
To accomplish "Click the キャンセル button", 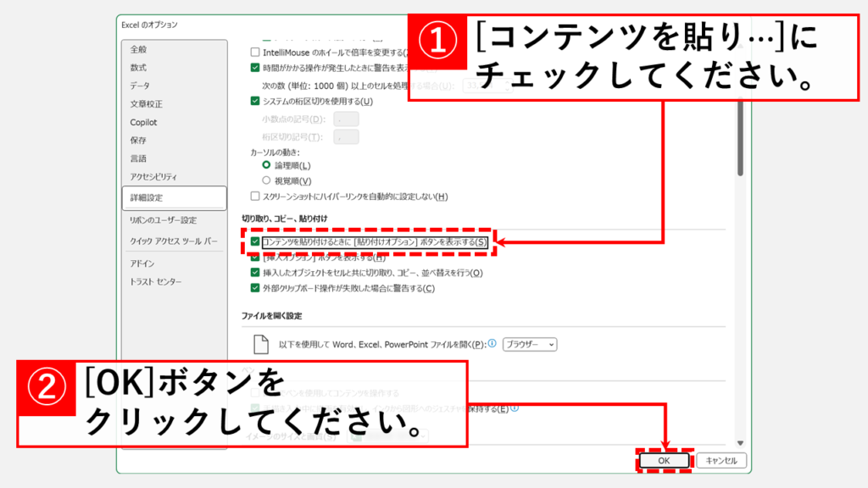I will [x=721, y=460].
